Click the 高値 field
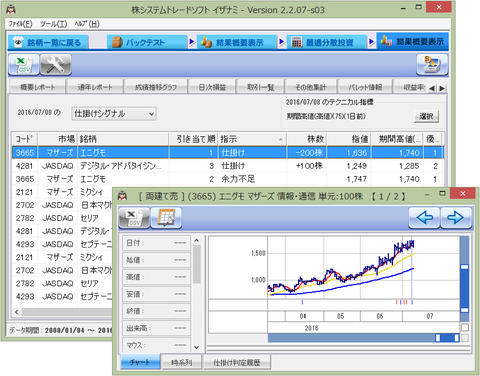Image resolution: width=480 pixels, height=376 pixels. coord(156,277)
